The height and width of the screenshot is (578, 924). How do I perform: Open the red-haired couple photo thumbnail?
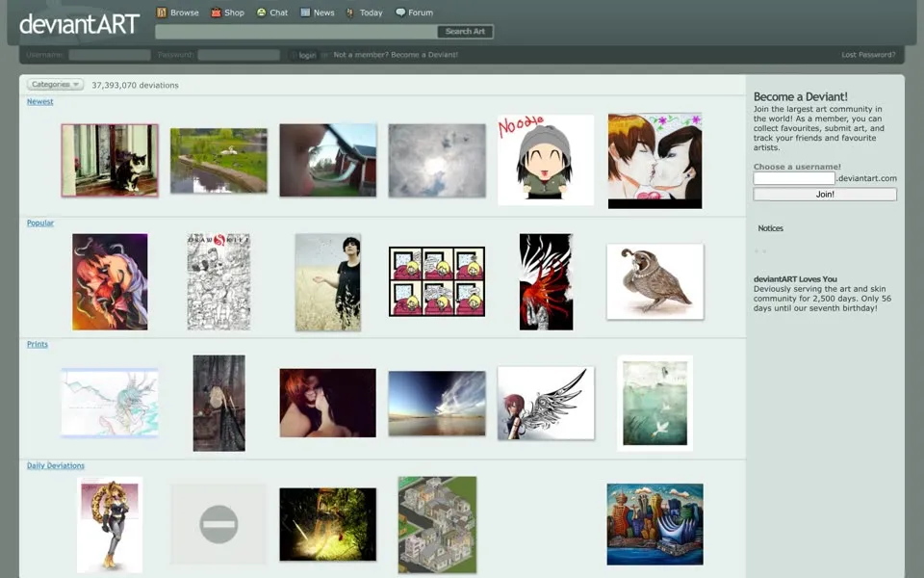click(x=327, y=404)
